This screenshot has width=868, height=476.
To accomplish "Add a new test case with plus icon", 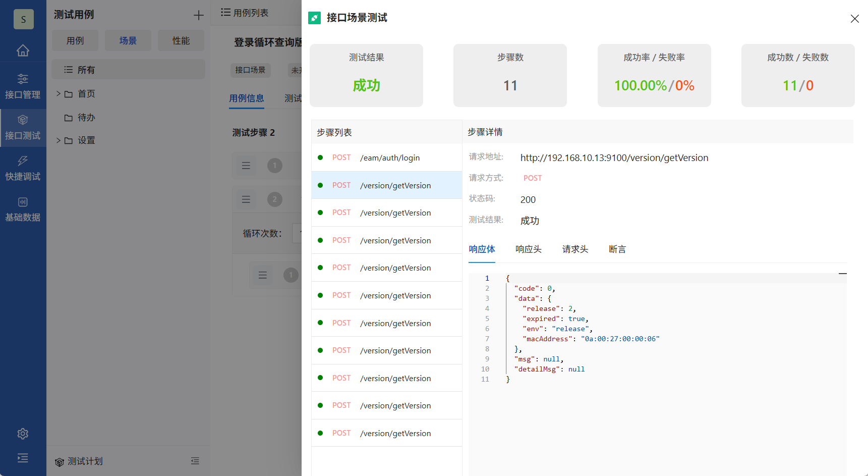I will coord(199,15).
